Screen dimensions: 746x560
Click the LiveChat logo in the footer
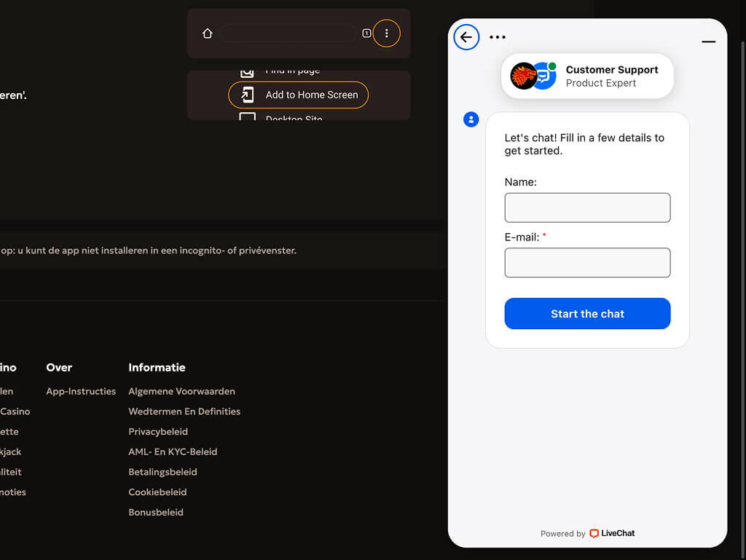pyautogui.click(x=612, y=533)
